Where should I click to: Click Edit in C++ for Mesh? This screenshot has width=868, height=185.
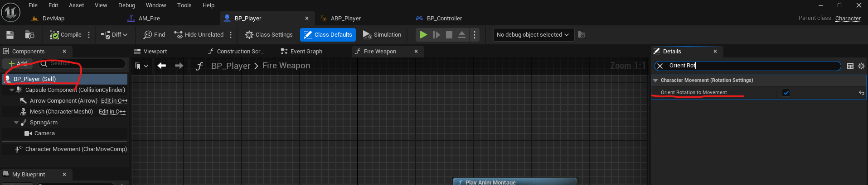112,112
